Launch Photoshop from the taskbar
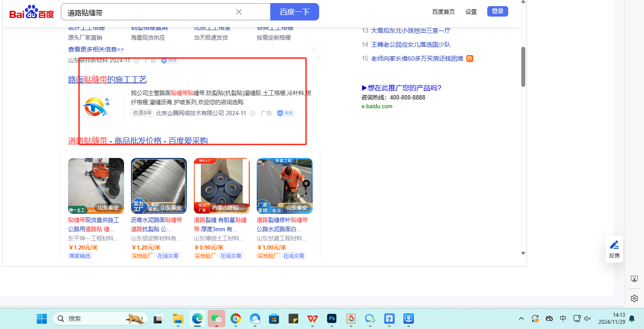 [332, 319]
